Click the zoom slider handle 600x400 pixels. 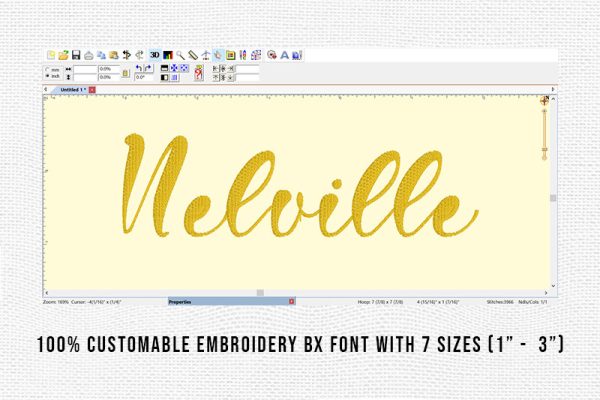tap(545, 150)
